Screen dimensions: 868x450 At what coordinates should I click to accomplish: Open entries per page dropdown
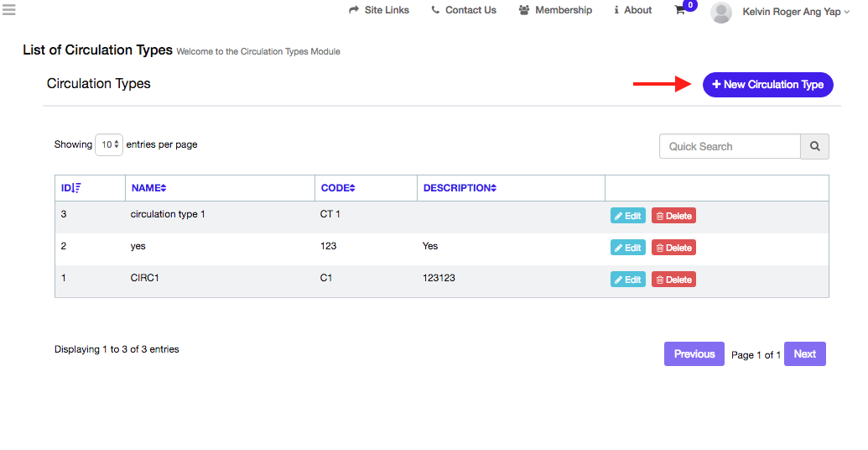pyautogui.click(x=109, y=144)
